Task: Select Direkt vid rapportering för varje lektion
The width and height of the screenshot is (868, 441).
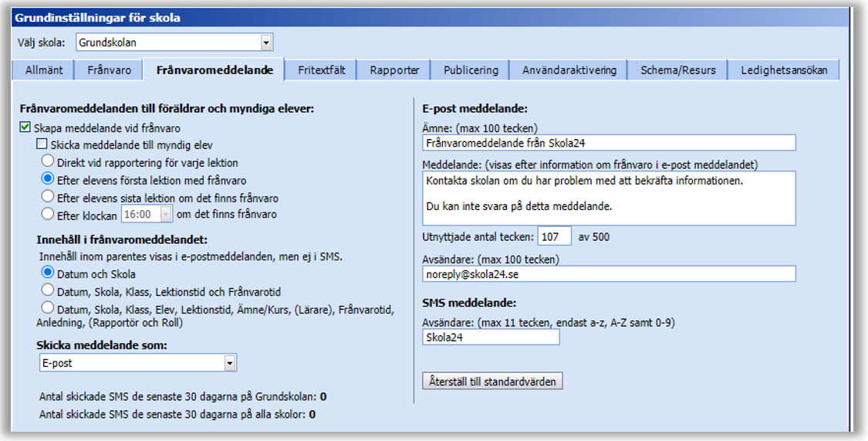Action: point(48,162)
